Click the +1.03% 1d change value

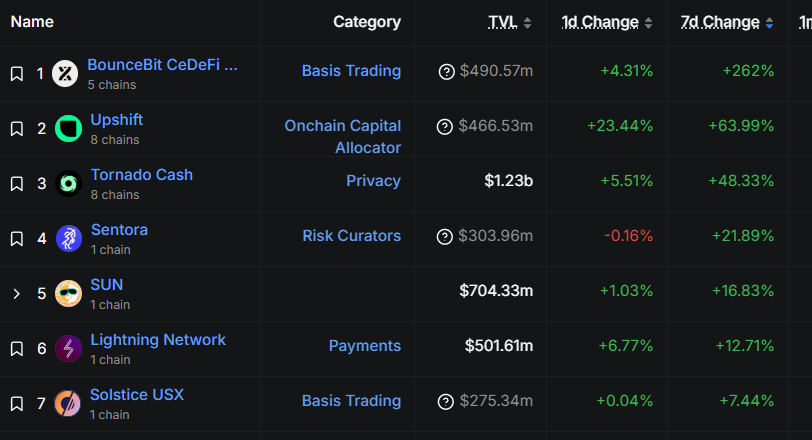626,291
